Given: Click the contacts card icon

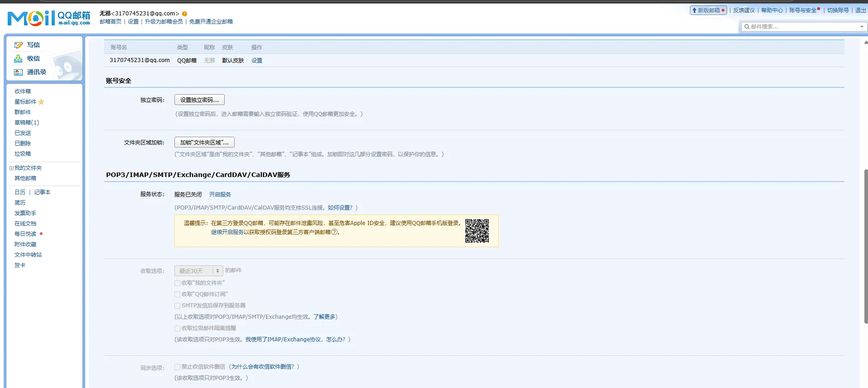Looking at the screenshot, I should point(19,72).
